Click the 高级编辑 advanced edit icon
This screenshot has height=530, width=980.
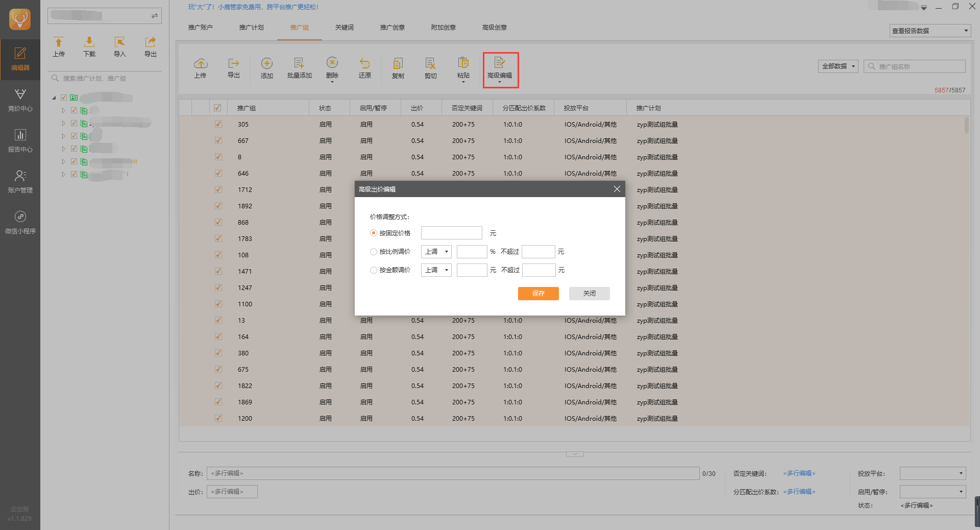click(x=500, y=62)
